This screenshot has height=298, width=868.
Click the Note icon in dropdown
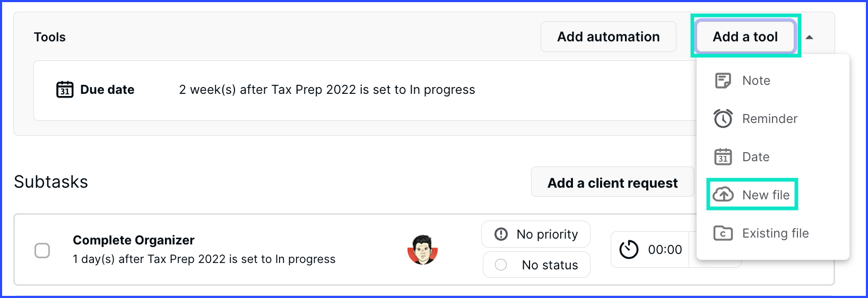coord(723,81)
